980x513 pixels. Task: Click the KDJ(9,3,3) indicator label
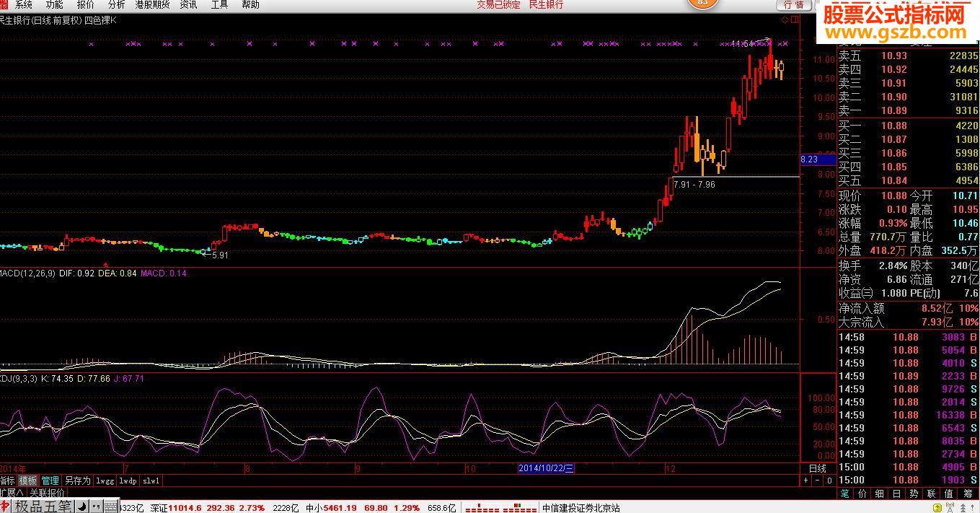pyautogui.click(x=19, y=378)
